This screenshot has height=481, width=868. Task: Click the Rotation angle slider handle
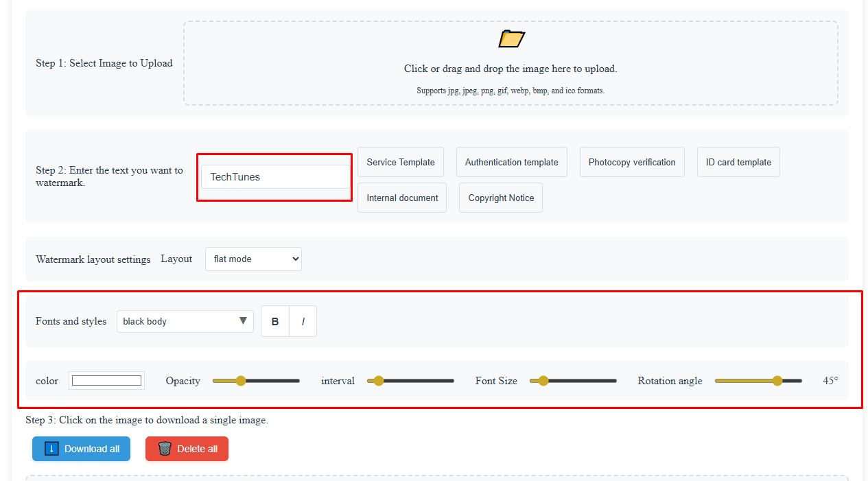click(x=776, y=380)
